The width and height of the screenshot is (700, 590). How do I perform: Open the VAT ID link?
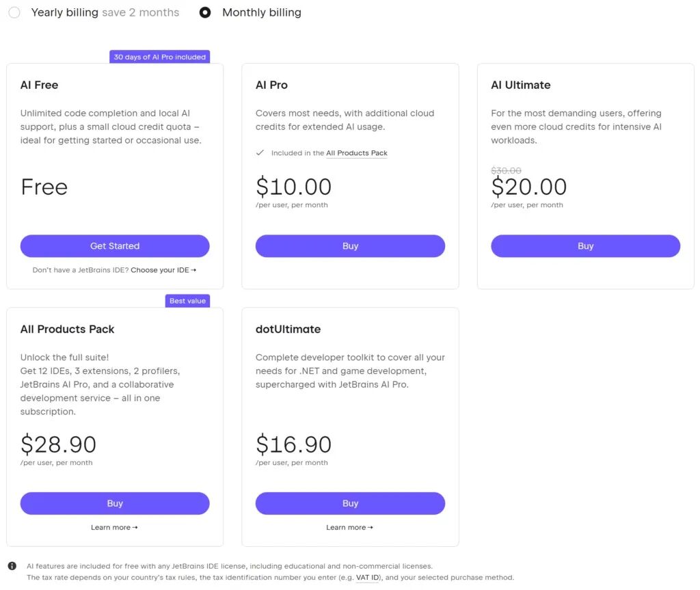368,578
